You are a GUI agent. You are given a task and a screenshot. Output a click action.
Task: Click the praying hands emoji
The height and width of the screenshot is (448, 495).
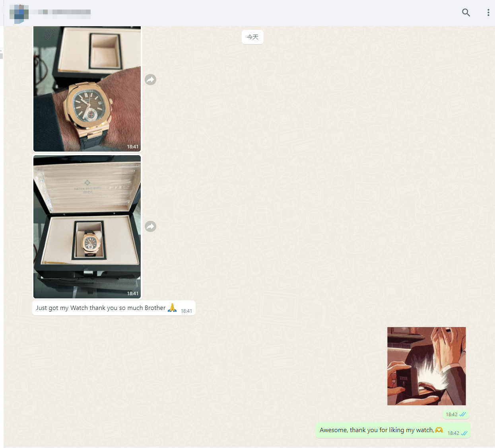172,308
